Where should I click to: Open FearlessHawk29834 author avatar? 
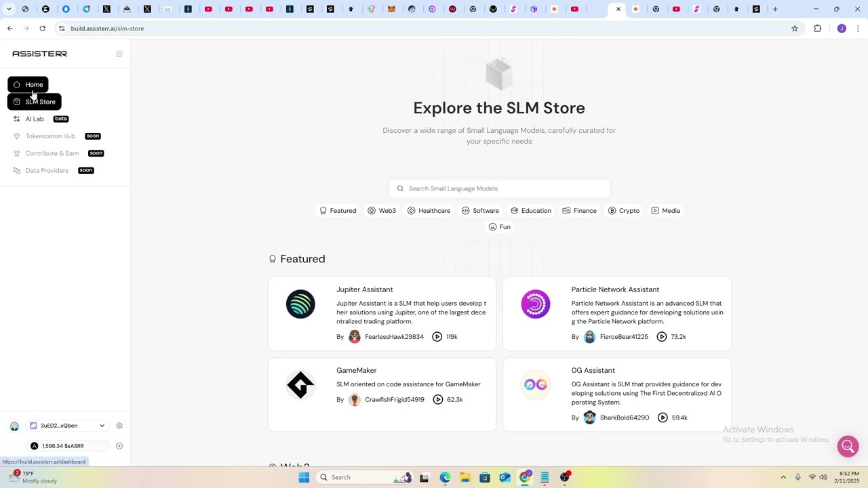pyautogui.click(x=355, y=337)
